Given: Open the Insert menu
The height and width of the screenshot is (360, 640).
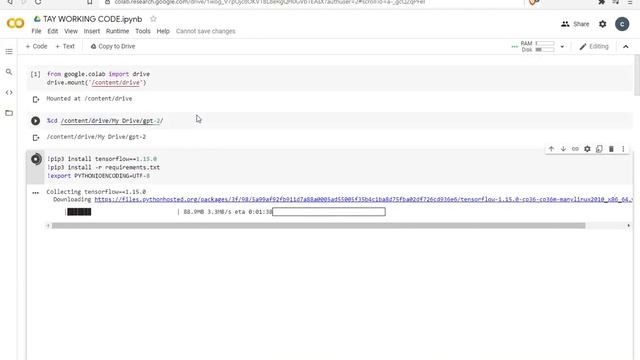Looking at the screenshot, I should coord(92,31).
